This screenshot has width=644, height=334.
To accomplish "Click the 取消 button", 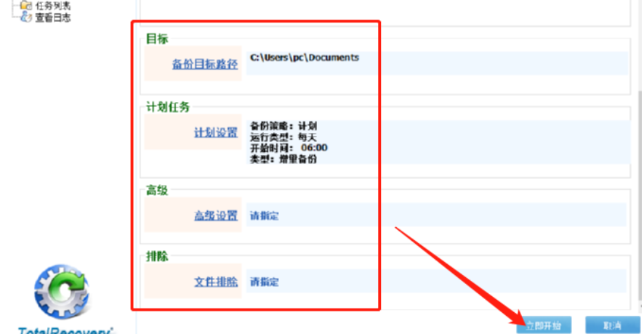I will click(612, 326).
